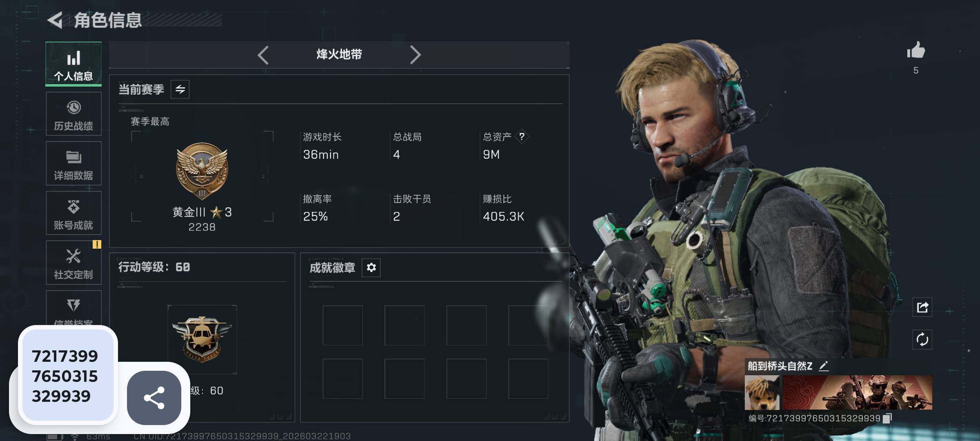Click the dog avatar thumbnail

pos(762,393)
